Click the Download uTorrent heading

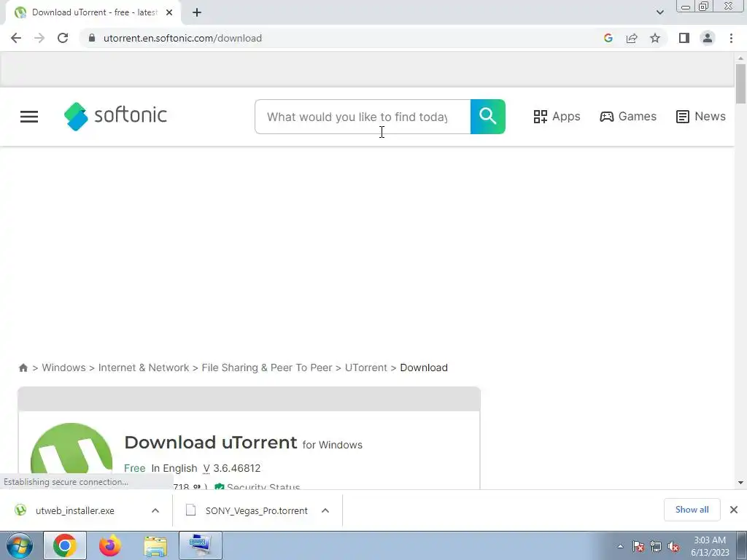point(211,443)
